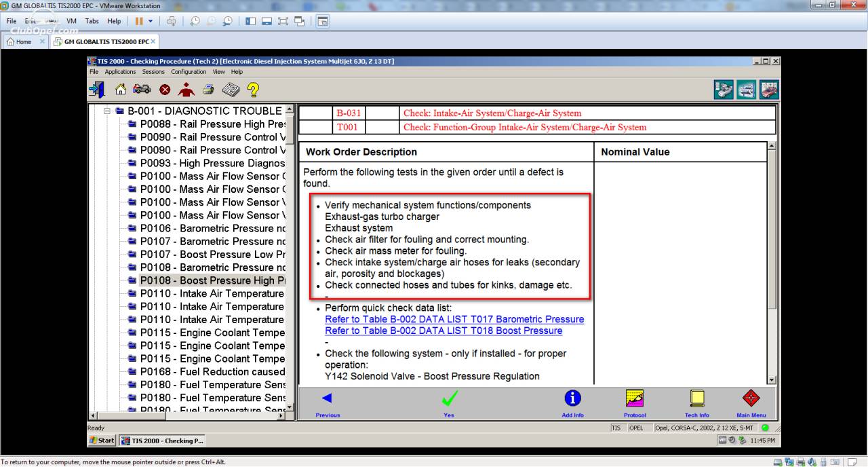Open the Tech Info button

pyautogui.click(x=696, y=403)
